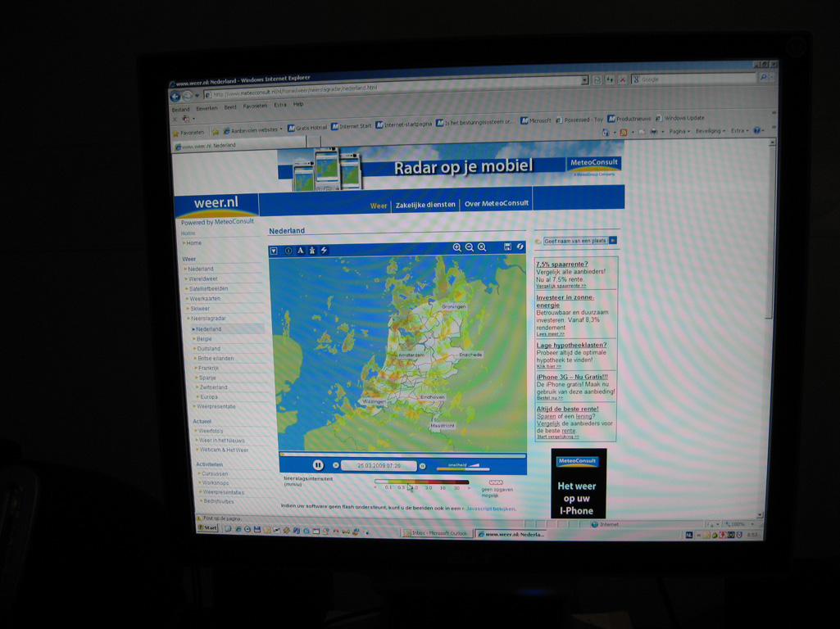
Task: Click the radar zoom-in magnifier icon
Action: [x=457, y=247]
